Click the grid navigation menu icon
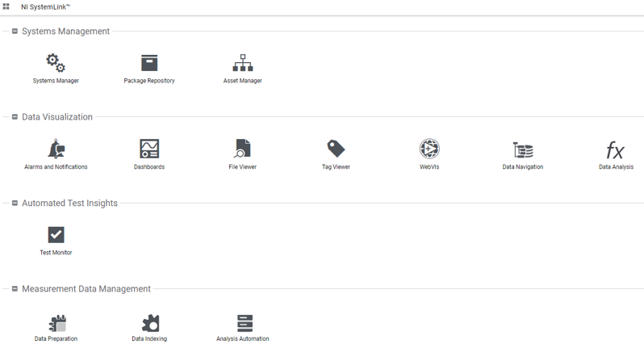This screenshot has height=357, width=644. 6,6
